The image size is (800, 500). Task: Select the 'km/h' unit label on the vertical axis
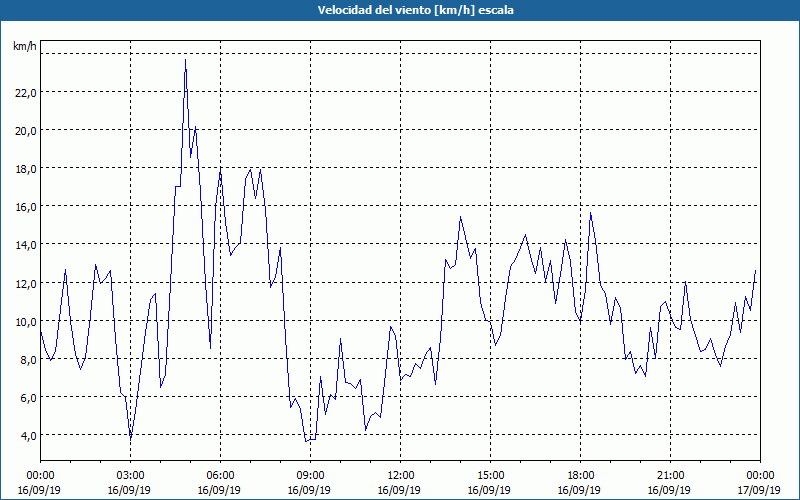click(24, 46)
